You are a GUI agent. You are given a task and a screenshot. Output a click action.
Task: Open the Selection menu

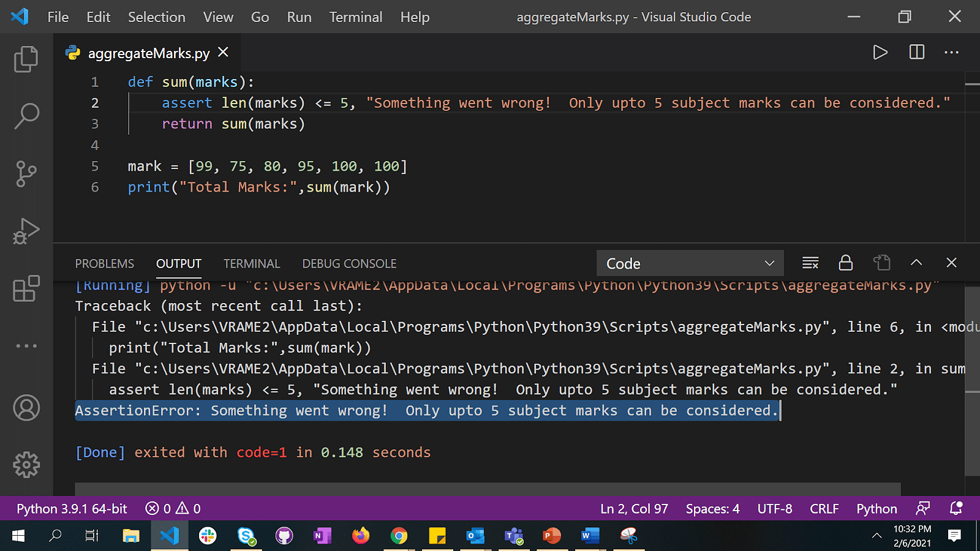click(x=157, y=17)
